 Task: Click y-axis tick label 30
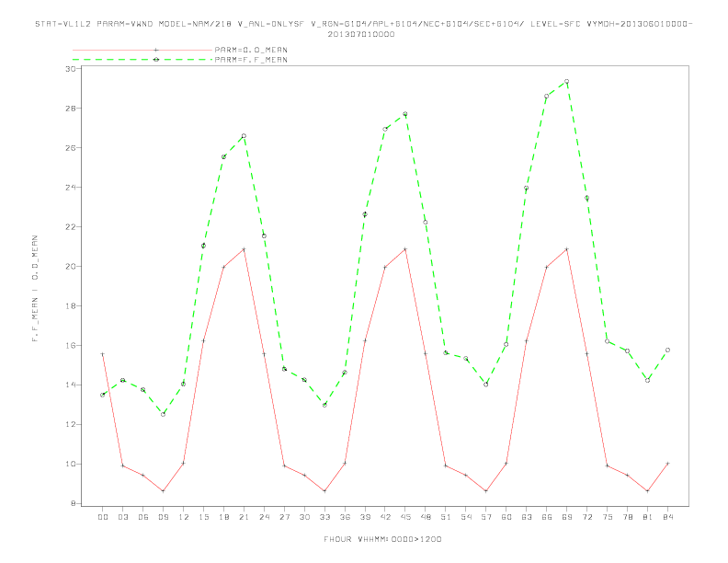pos(70,69)
